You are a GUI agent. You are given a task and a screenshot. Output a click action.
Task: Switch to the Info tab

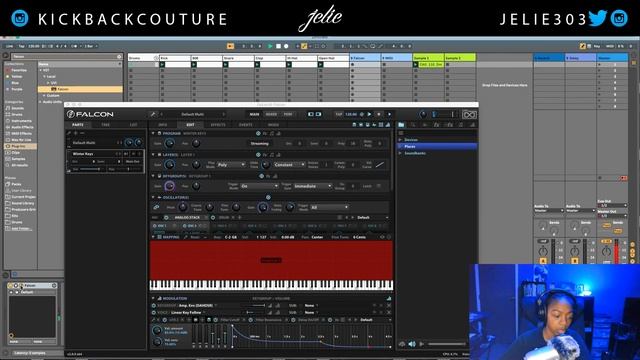(162, 124)
